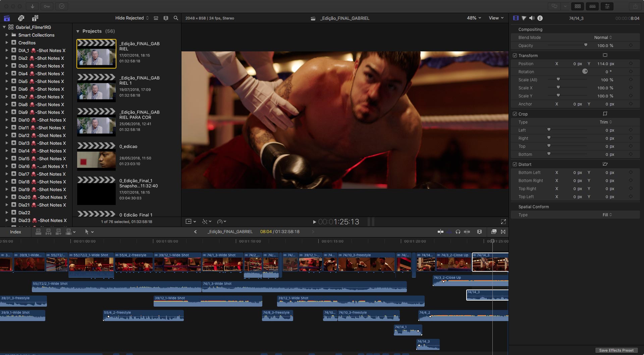Image resolution: width=644 pixels, height=355 pixels.
Task: Select the 0_edicao project thumbnail
Action: pyautogui.click(x=96, y=157)
